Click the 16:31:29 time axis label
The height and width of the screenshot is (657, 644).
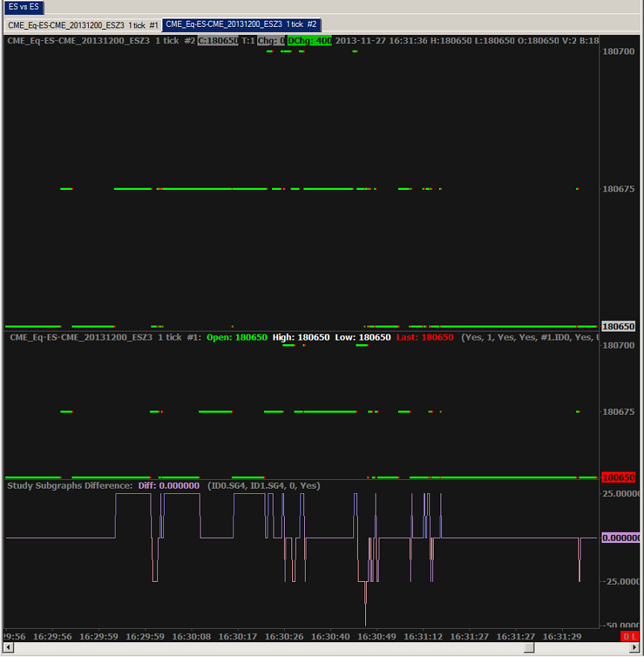[x=562, y=636]
